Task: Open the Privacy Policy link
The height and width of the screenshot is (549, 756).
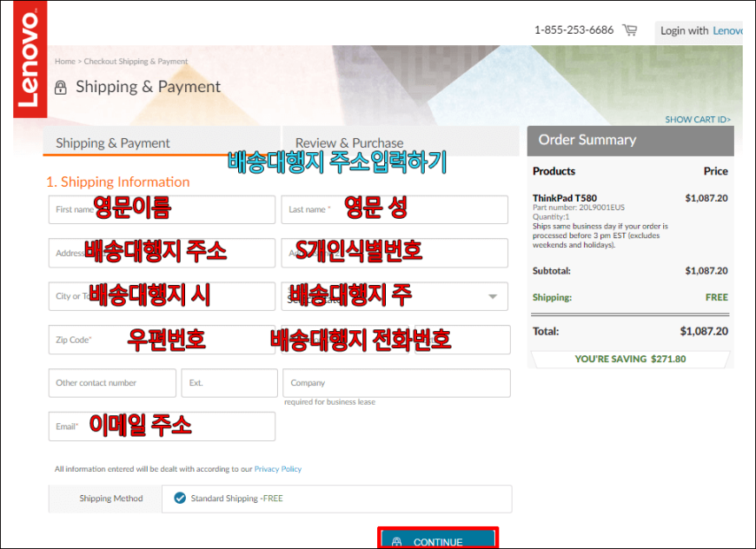Action: (278, 469)
